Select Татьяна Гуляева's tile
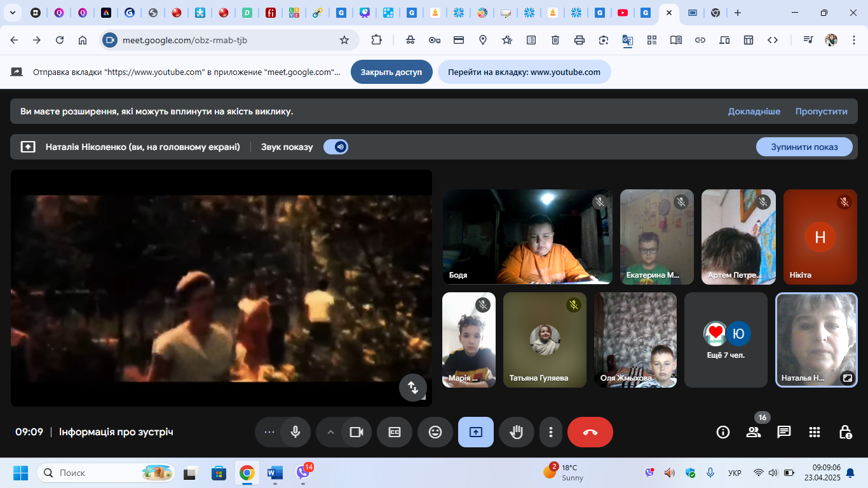Image resolution: width=868 pixels, height=488 pixels. coord(545,339)
